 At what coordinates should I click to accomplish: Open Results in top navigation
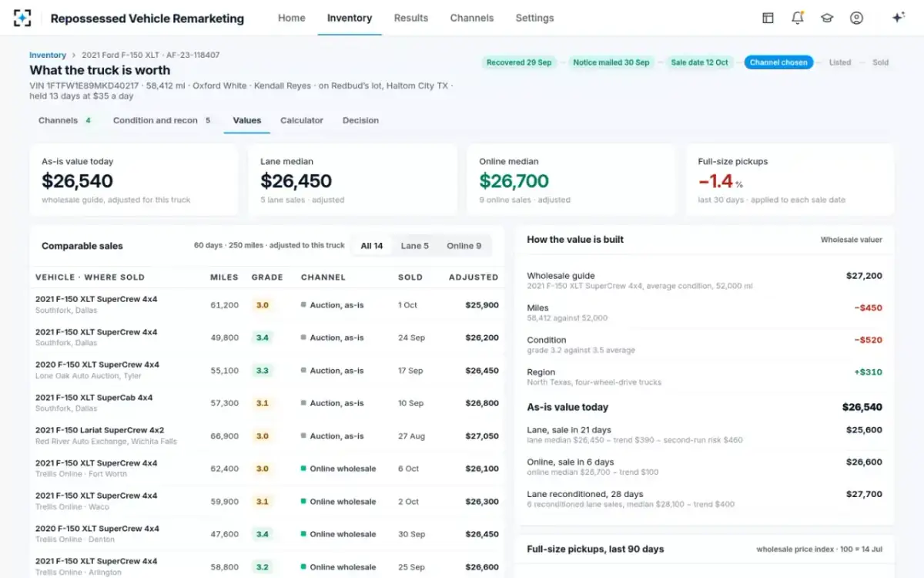(x=411, y=18)
